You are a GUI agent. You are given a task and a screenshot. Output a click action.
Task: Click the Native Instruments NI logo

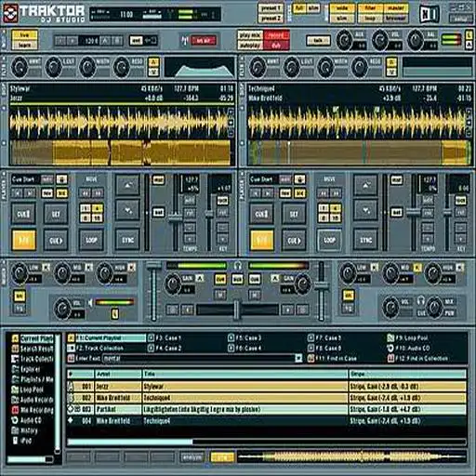pos(430,14)
